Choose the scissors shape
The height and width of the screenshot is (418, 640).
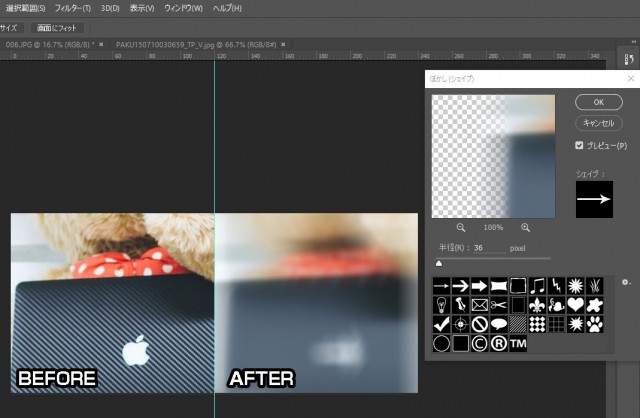click(x=500, y=304)
